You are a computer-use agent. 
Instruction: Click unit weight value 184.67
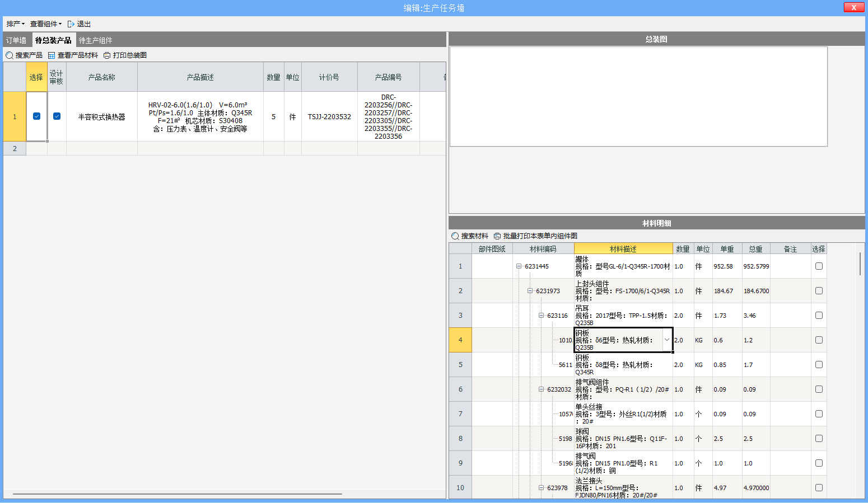click(727, 291)
